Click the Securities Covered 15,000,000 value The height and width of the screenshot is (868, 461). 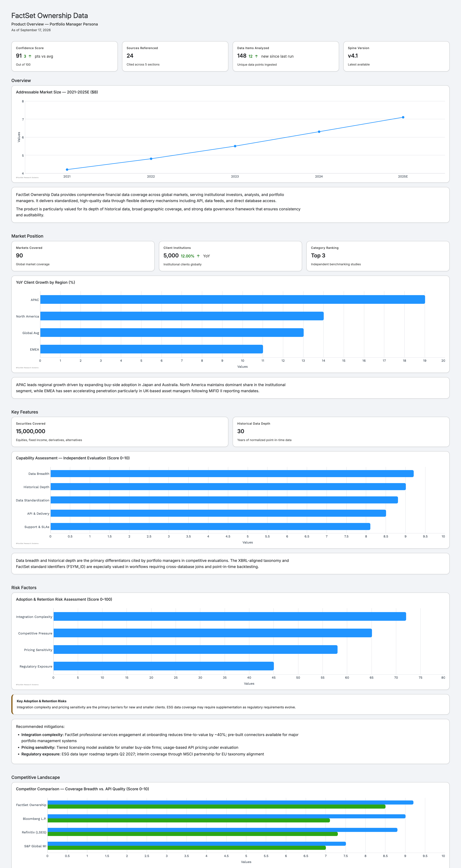pos(31,431)
